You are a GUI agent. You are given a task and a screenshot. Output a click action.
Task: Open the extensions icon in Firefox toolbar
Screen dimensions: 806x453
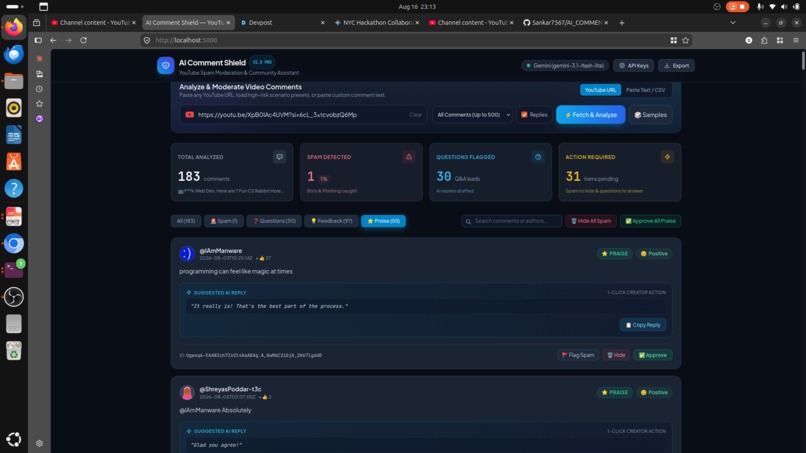764,40
